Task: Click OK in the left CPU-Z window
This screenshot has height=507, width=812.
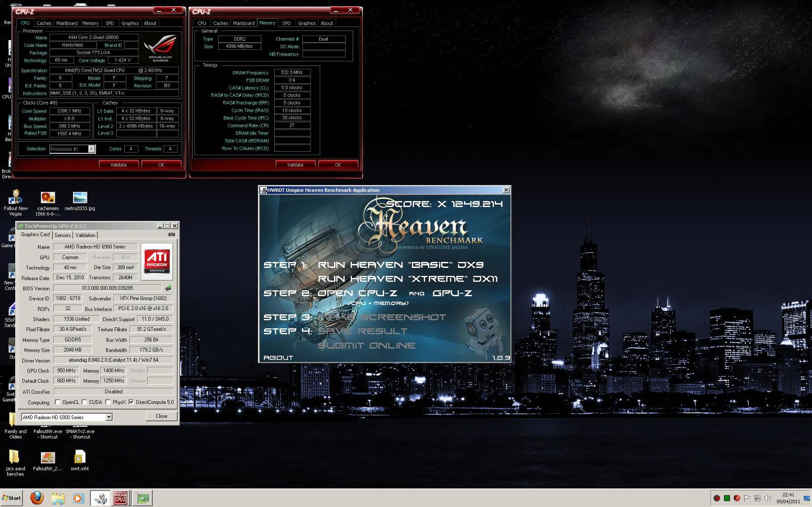Action: tap(161, 164)
